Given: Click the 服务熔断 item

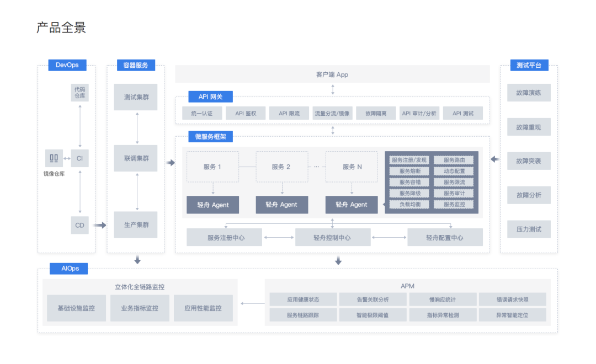Looking at the screenshot, I should click(409, 171).
